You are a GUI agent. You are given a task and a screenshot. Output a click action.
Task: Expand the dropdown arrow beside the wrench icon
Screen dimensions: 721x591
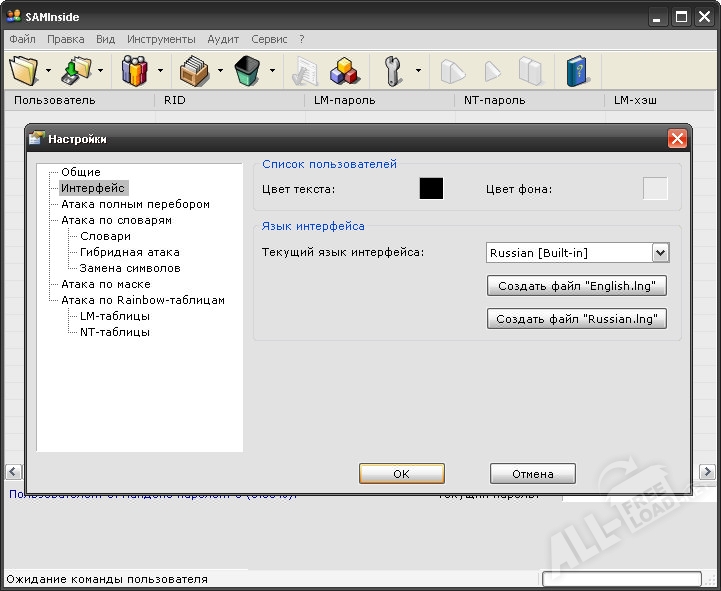pyautogui.click(x=418, y=71)
